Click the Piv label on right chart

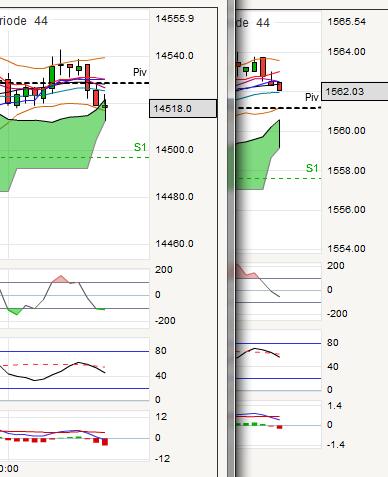point(312,97)
